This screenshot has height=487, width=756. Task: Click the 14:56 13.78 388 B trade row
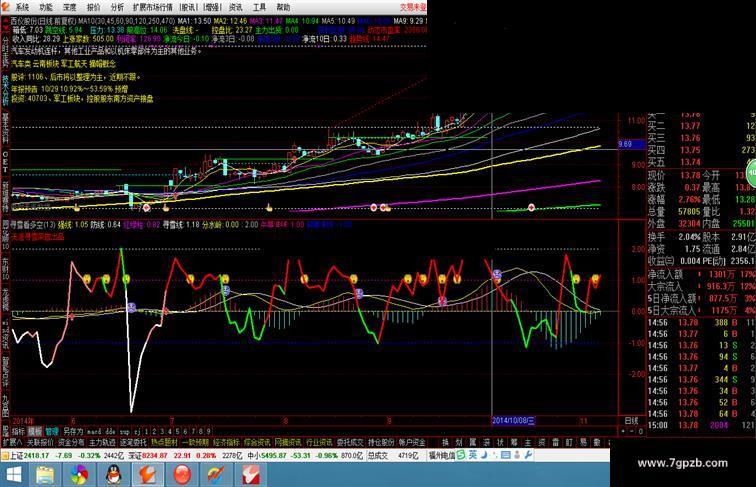701,323
